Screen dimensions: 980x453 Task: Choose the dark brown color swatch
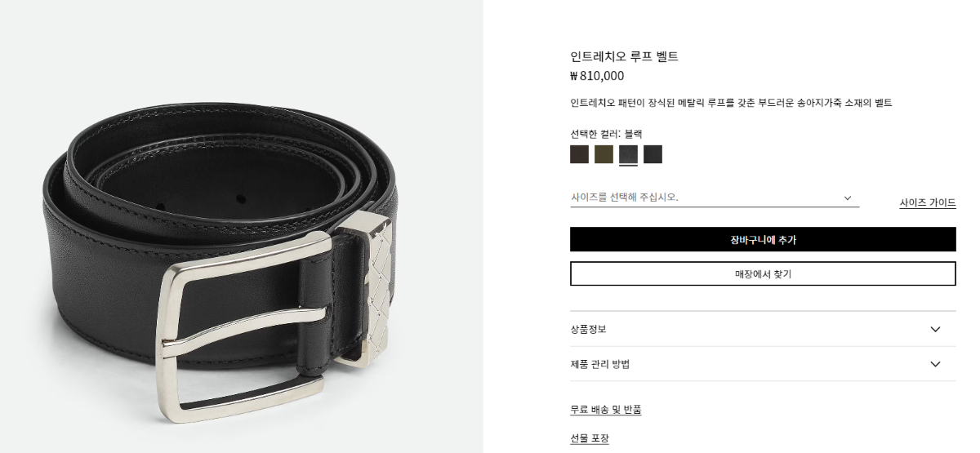pyautogui.click(x=579, y=154)
